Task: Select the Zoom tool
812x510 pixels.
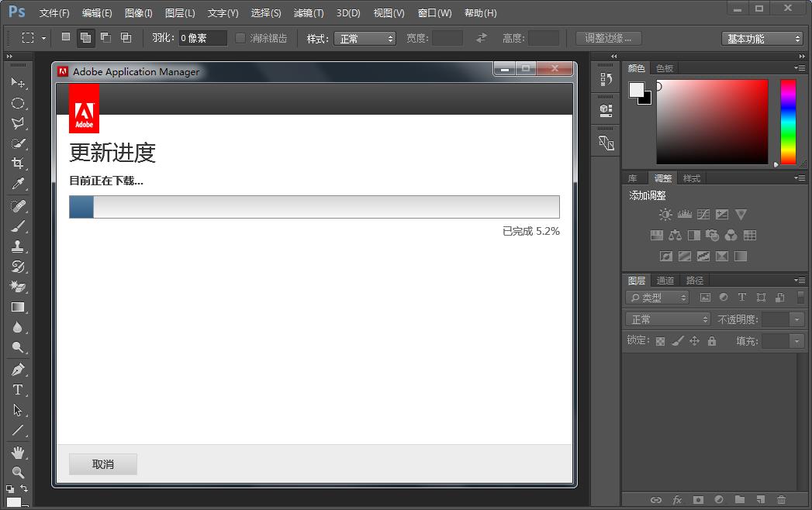Action: click(18, 472)
